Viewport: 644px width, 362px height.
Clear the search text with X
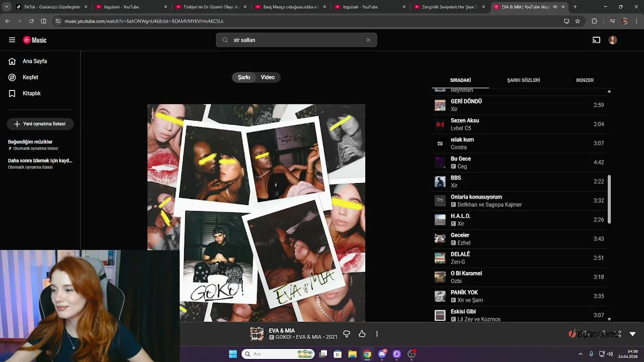coord(368,40)
